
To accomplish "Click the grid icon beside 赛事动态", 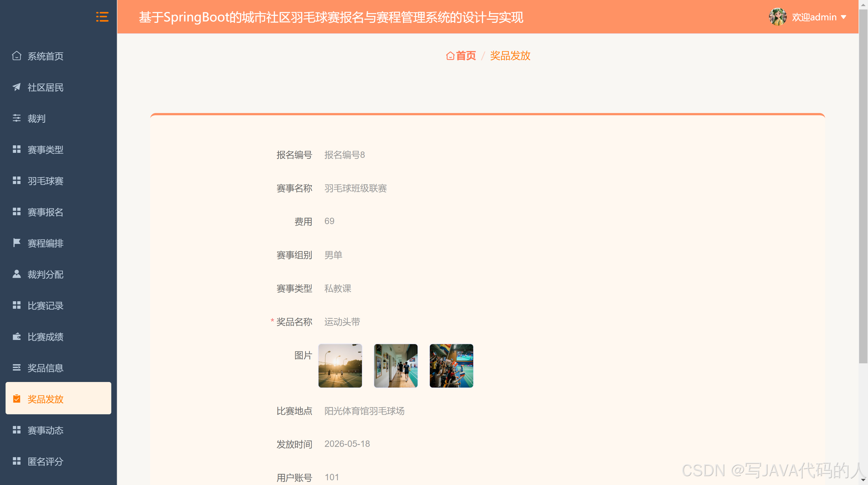I will [16, 430].
